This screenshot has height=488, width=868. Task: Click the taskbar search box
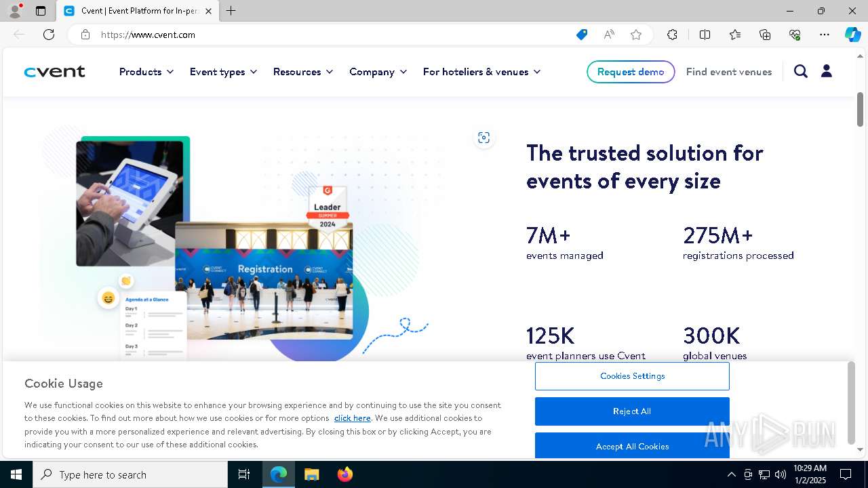click(130, 474)
